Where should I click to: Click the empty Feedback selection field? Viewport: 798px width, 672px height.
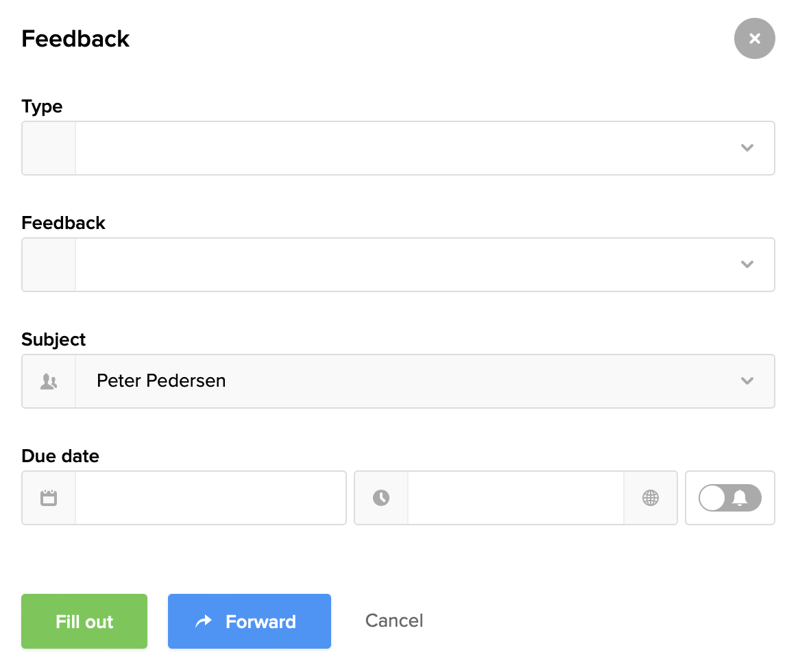404,265
